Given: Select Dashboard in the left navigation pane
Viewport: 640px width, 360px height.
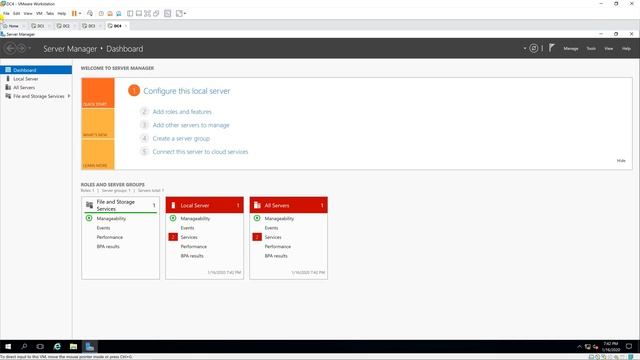Looking at the screenshot, I should click(36, 70).
